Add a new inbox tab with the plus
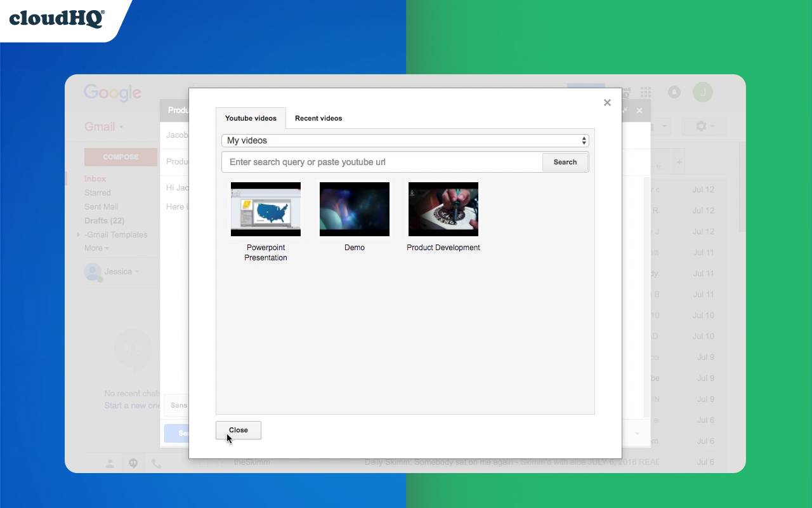Screen dimensions: 812x508 pyautogui.click(x=679, y=163)
